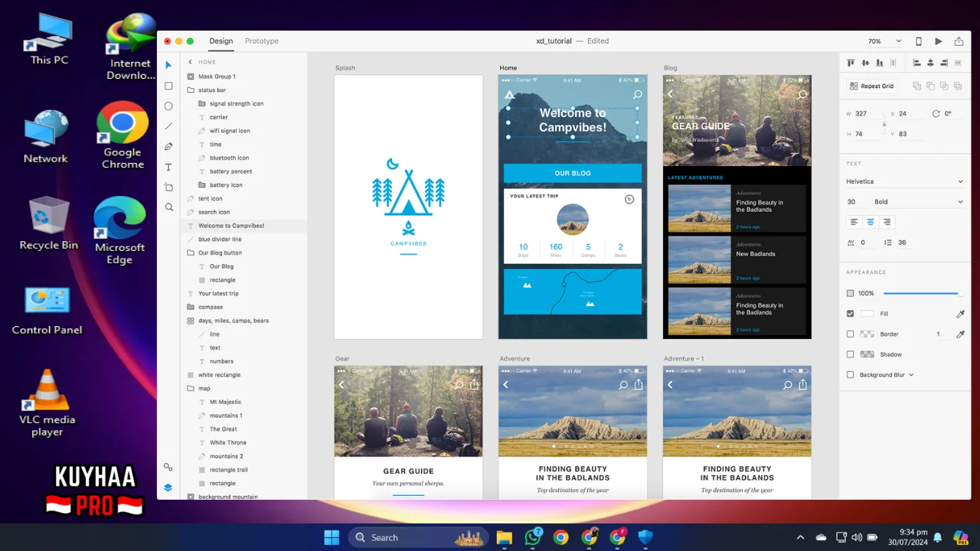Open the Windows Search box
Screen dimensions: 980x551
pyautogui.click(x=420, y=537)
